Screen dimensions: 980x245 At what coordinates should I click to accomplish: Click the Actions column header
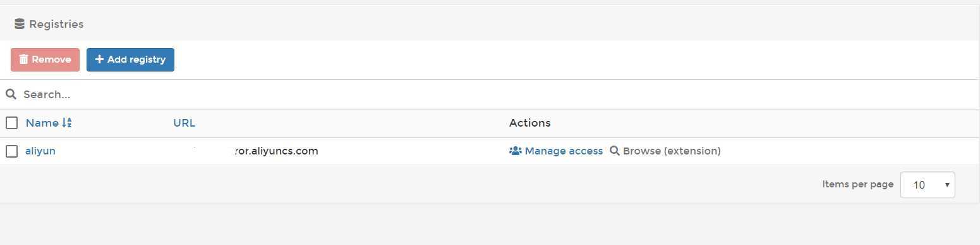click(529, 123)
